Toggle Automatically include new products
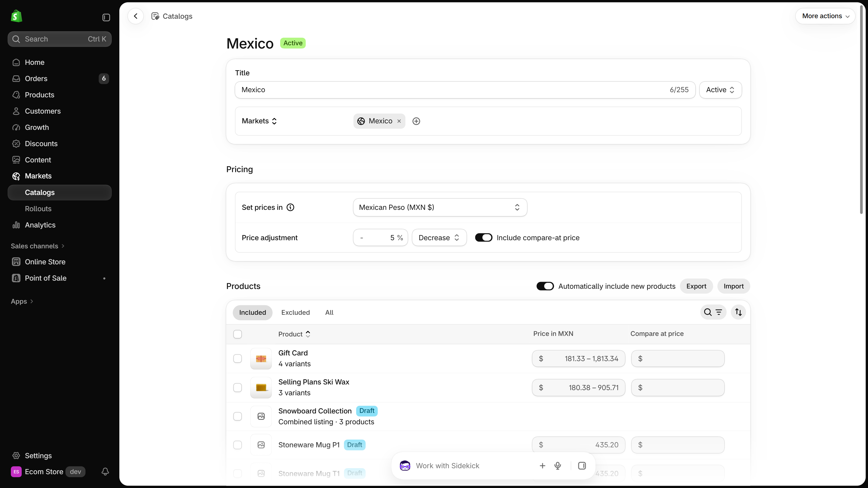This screenshot has width=868, height=488. 545,286
